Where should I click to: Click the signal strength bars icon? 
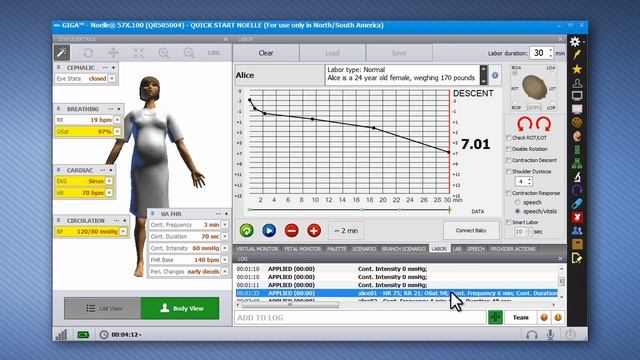click(61, 335)
